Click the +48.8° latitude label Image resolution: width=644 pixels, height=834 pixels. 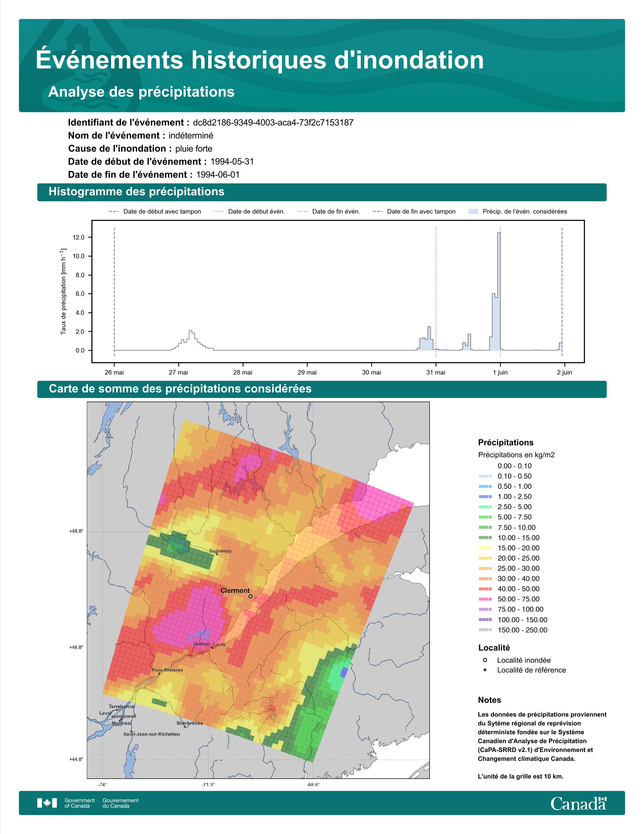(76, 531)
